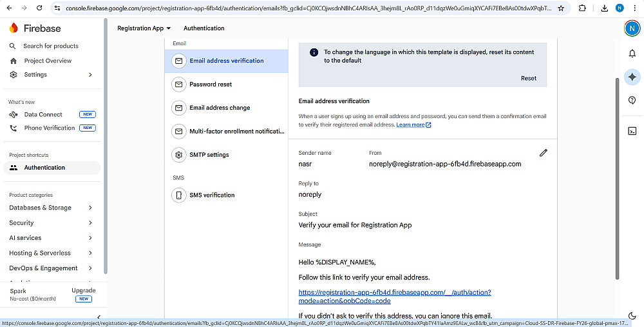Viewport: 644px width, 327px height.
Task: Open the Chrome three-dot menu
Action: 634,8
